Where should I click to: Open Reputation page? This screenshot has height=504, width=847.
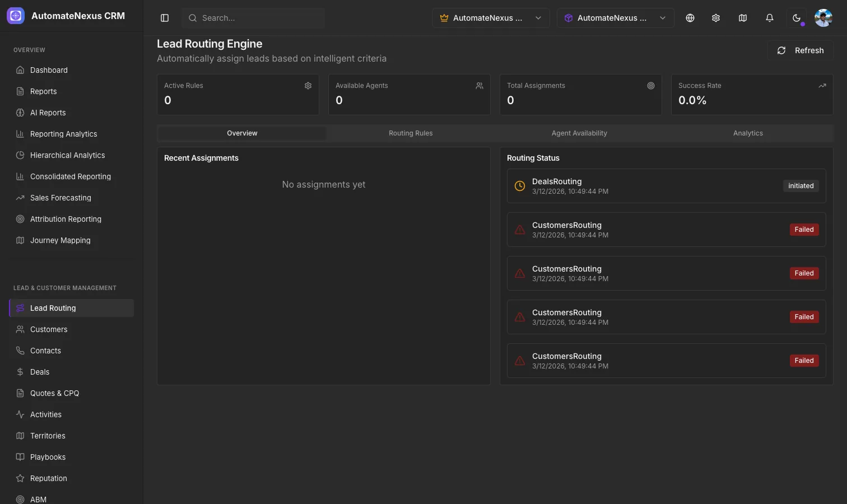(72, 478)
